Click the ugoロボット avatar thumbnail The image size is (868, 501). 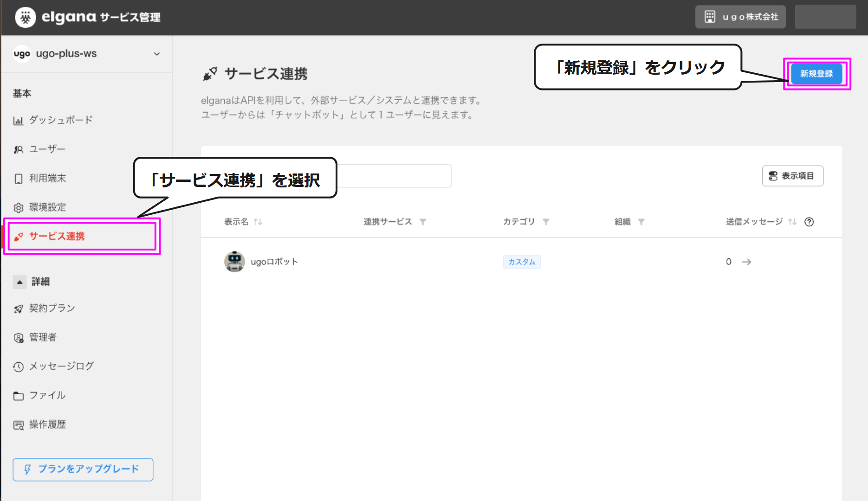pyautogui.click(x=234, y=262)
